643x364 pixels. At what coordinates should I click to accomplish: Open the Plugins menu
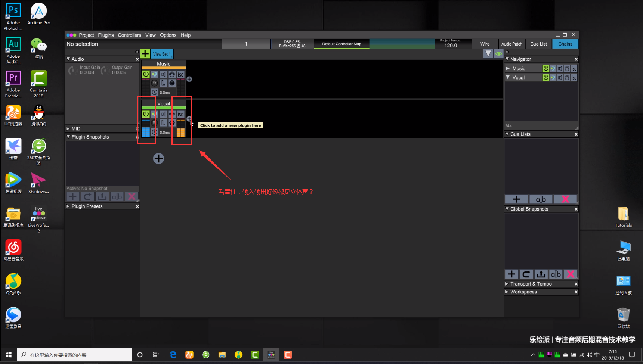click(106, 35)
